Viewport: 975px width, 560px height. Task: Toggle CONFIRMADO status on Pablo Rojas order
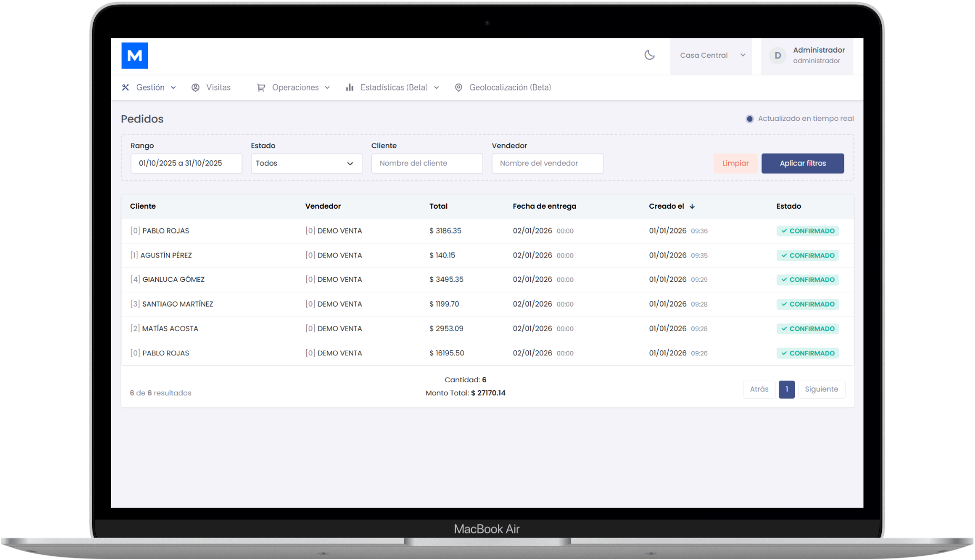coord(807,230)
